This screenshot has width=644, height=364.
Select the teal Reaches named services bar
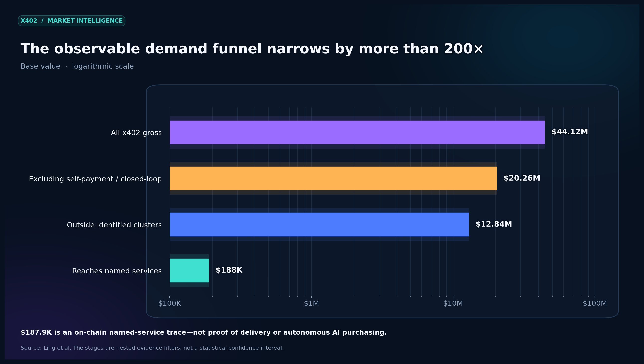point(189,270)
